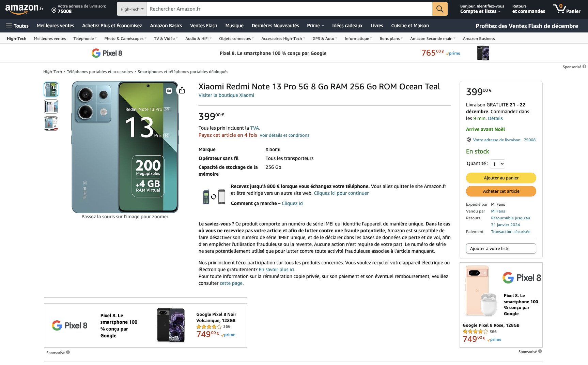Click the share icon on product image
The height and width of the screenshot is (365, 588).
[182, 90]
